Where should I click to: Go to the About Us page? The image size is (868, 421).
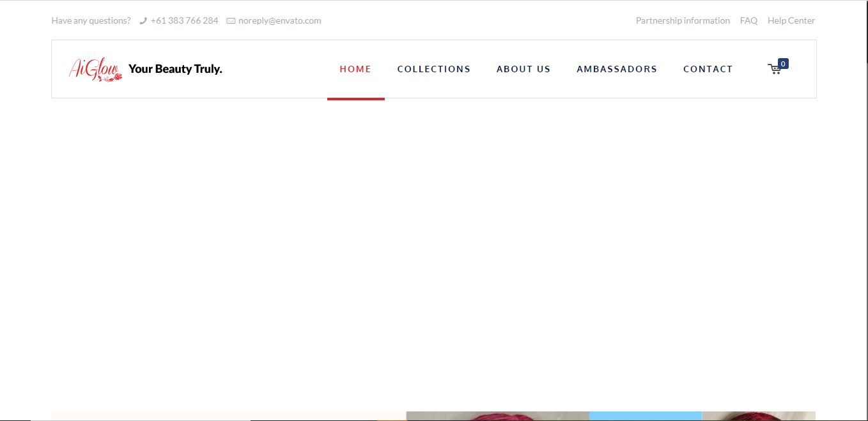[523, 69]
